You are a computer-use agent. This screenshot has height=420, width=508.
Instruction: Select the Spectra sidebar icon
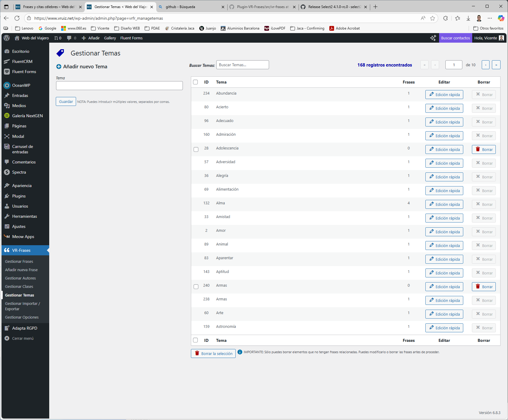pyautogui.click(x=7, y=172)
